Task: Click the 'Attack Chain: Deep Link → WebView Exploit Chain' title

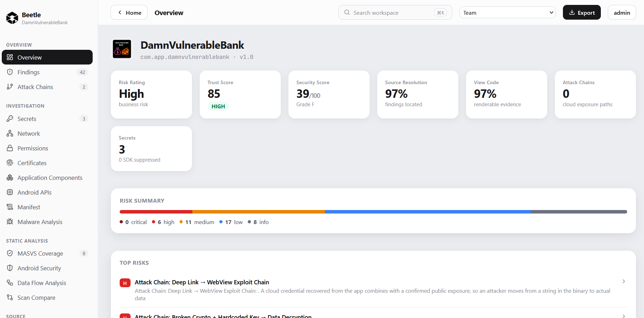Action: [x=202, y=282]
